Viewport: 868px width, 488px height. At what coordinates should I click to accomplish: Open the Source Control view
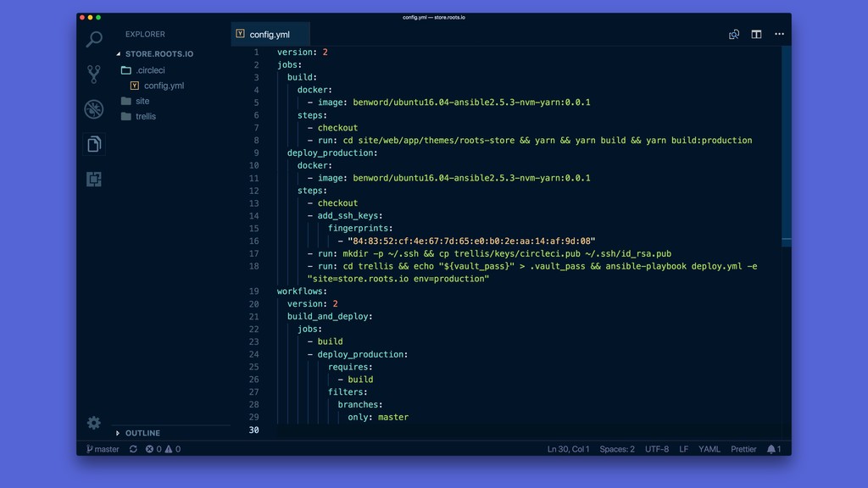click(x=94, y=74)
